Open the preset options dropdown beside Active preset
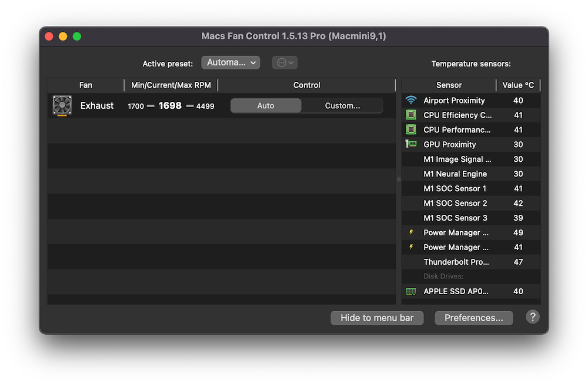Viewport: 588px width, 386px height. [285, 62]
